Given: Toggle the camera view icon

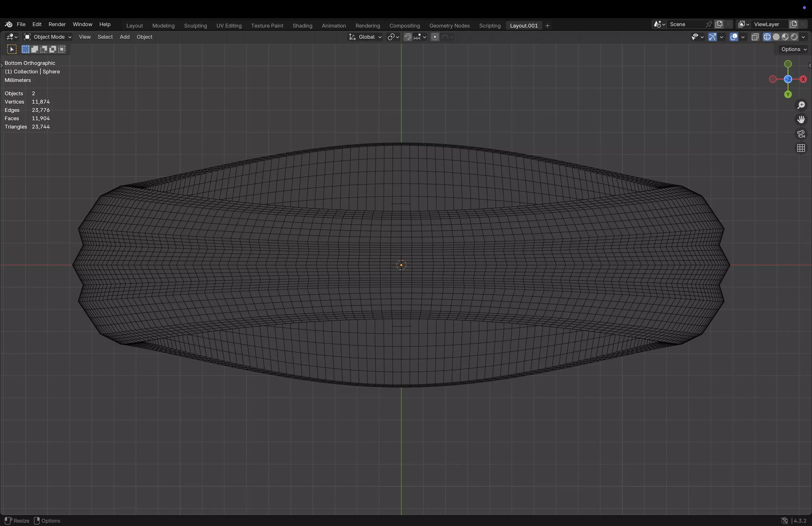Looking at the screenshot, I should [801, 134].
